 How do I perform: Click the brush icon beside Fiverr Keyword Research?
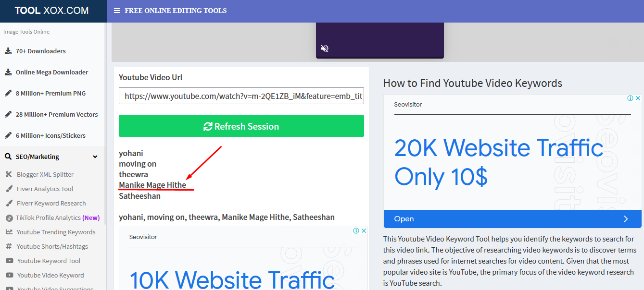pyautogui.click(x=9, y=203)
